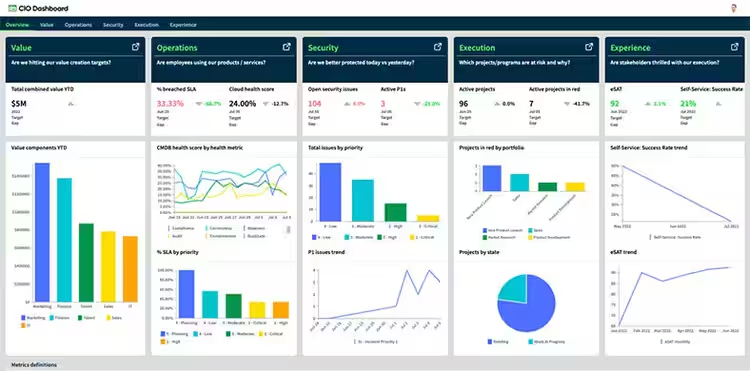750x371 pixels.
Task: Open Experience card external link icon
Action: click(734, 47)
